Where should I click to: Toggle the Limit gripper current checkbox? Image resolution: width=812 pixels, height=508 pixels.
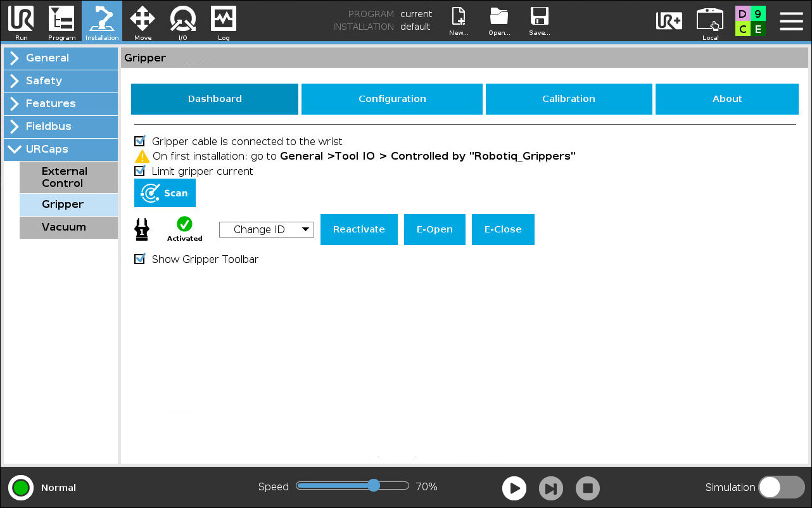pos(140,171)
